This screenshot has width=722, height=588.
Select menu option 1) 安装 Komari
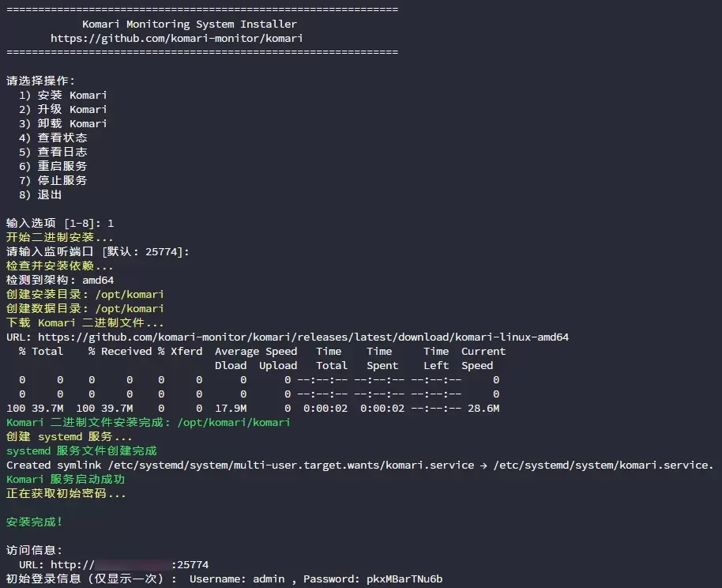point(63,96)
